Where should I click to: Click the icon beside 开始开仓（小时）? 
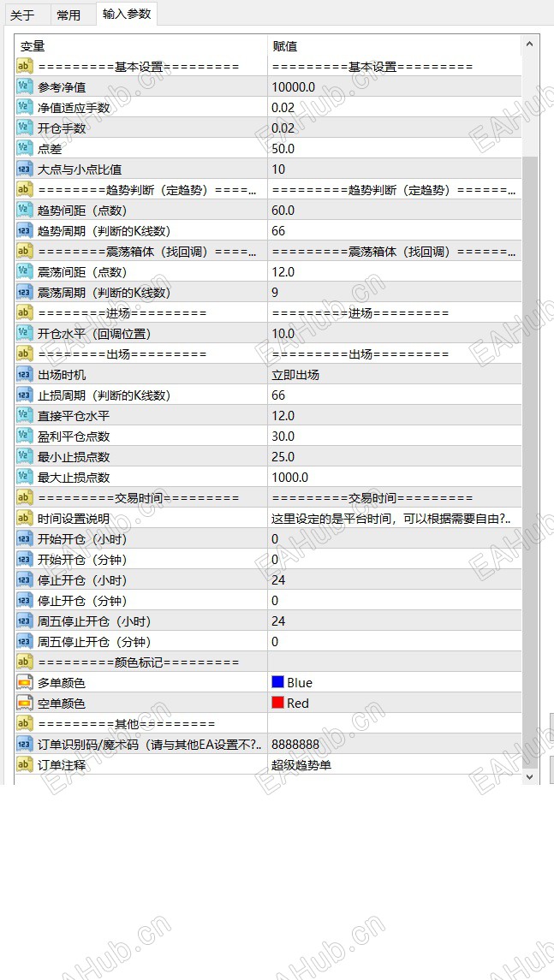point(24,538)
